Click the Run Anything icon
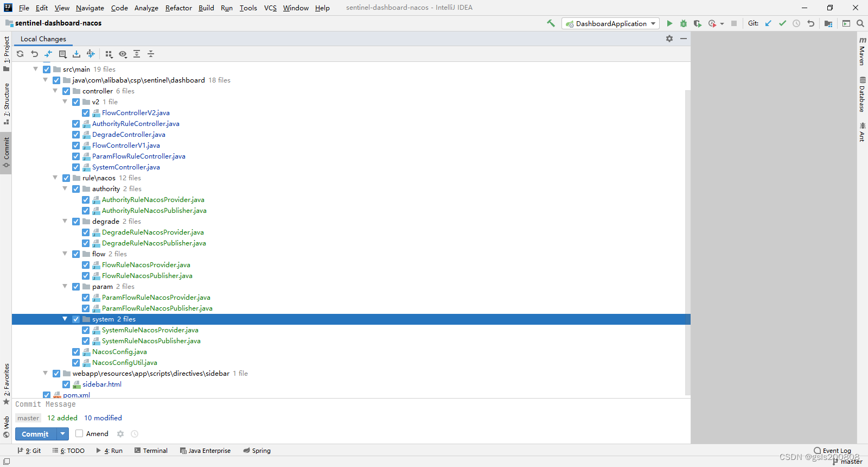The image size is (868, 467). [x=846, y=23]
